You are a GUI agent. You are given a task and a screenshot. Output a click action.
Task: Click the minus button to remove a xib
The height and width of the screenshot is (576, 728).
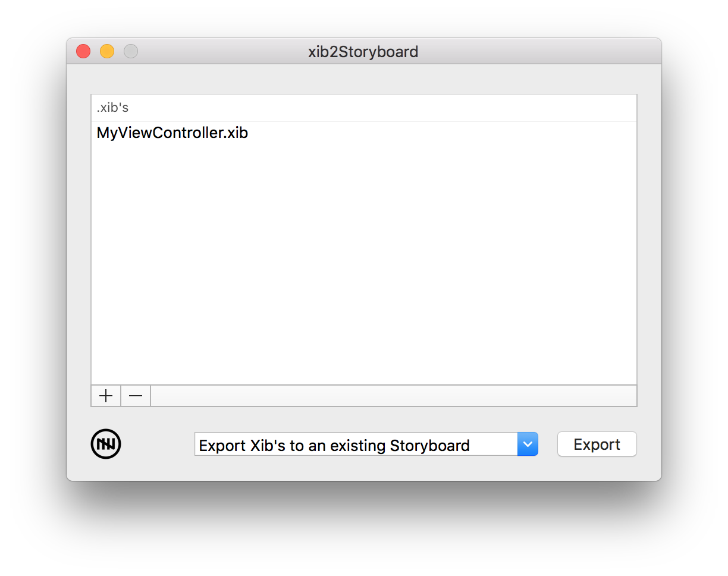click(136, 396)
